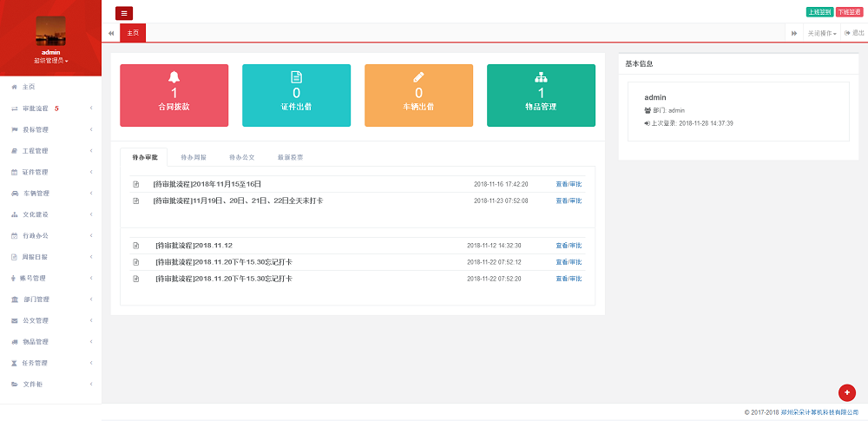Click 查看/审批 for 2018.11.12 entry
This screenshot has width=868, height=421.
click(569, 246)
